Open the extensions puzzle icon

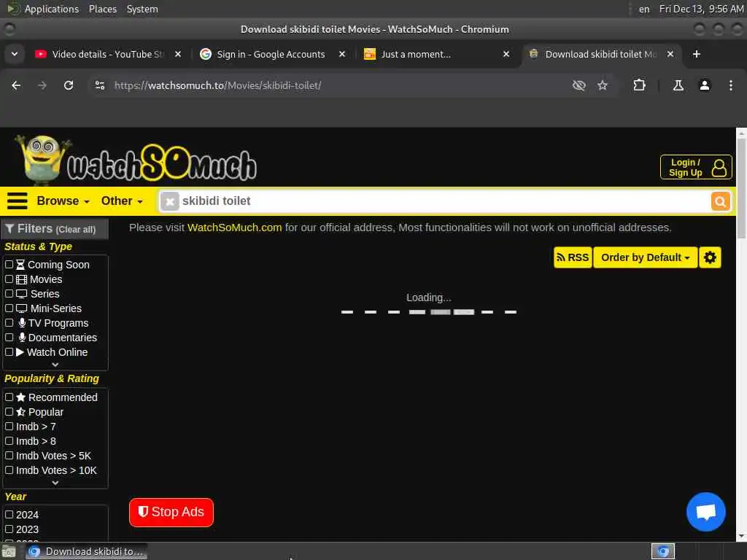point(639,85)
